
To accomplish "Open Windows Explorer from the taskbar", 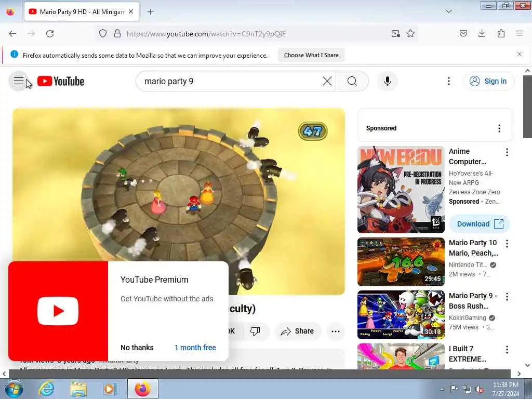I will [79, 389].
